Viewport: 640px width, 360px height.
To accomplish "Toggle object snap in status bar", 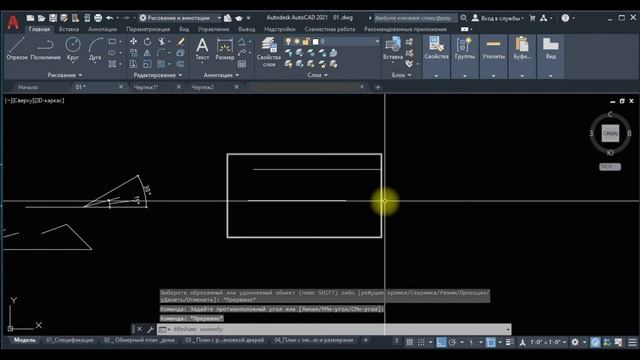I will tap(491, 342).
